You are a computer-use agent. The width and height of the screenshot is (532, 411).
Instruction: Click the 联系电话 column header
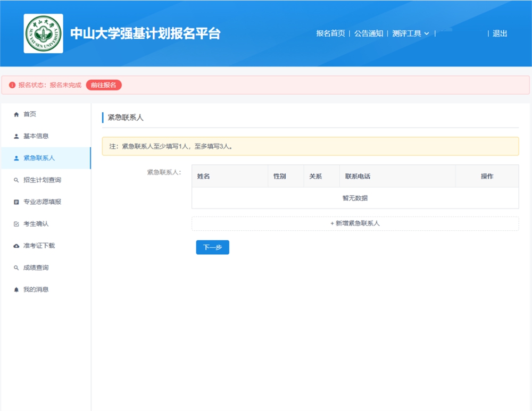pyautogui.click(x=358, y=176)
